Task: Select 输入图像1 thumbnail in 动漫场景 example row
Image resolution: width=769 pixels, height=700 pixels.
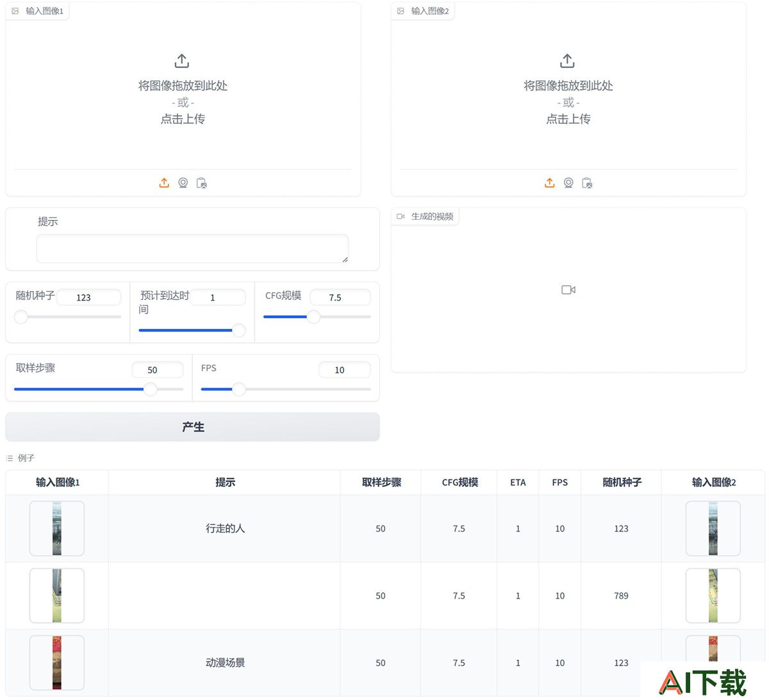Action: 57,663
